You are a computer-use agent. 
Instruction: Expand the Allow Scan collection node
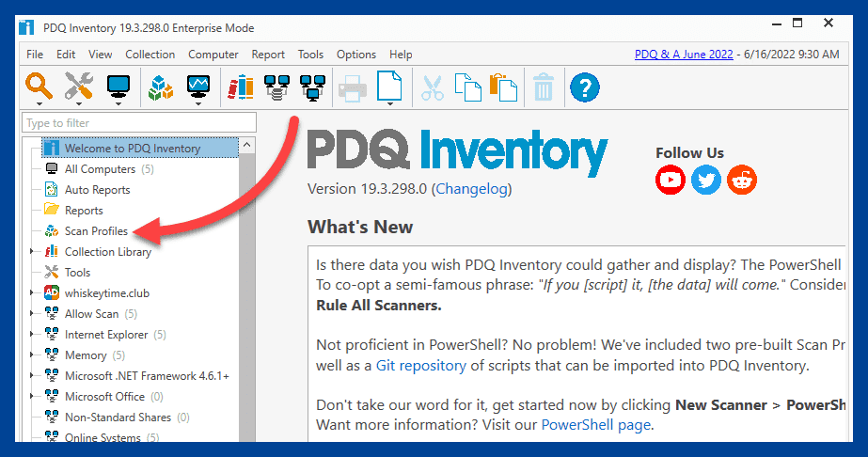tap(32, 314)
